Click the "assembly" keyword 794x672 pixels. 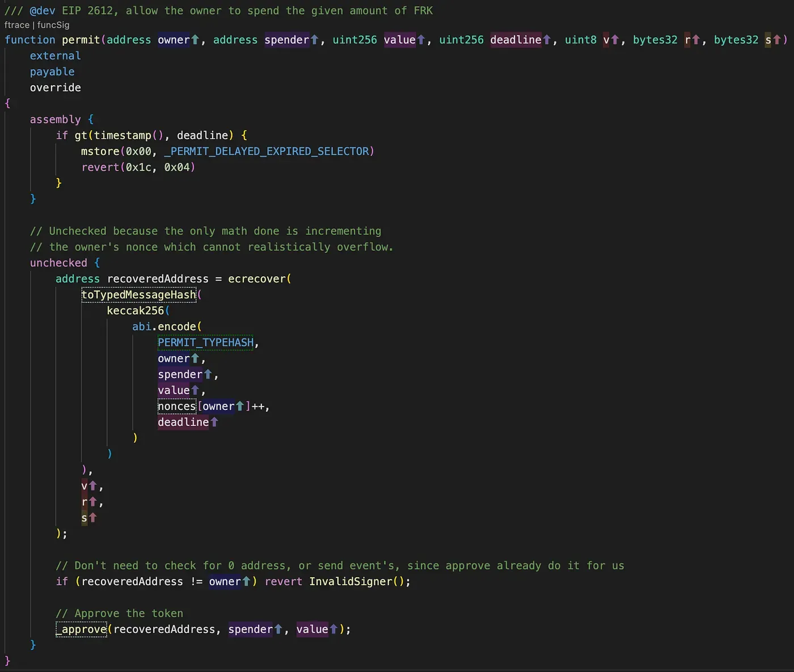point(56,119)
